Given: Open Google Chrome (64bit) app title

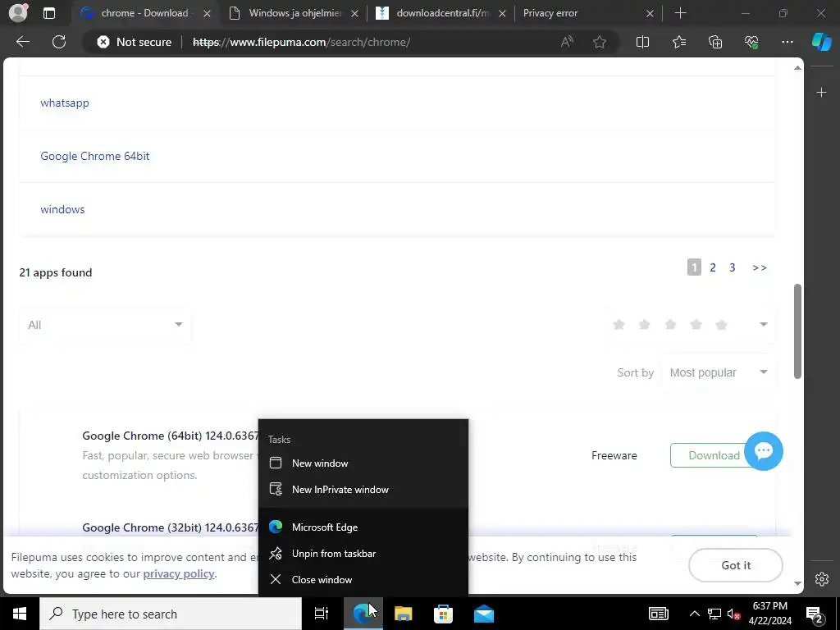Looking at the screenshot, I should pyautogui.click(x=171, y=436).
